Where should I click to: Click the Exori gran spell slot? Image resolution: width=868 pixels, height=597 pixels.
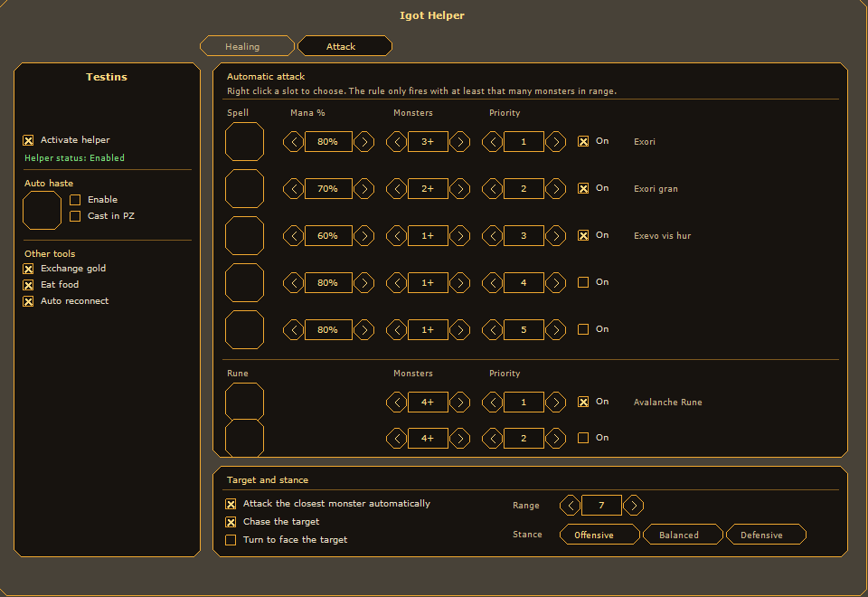coord(244,189)
